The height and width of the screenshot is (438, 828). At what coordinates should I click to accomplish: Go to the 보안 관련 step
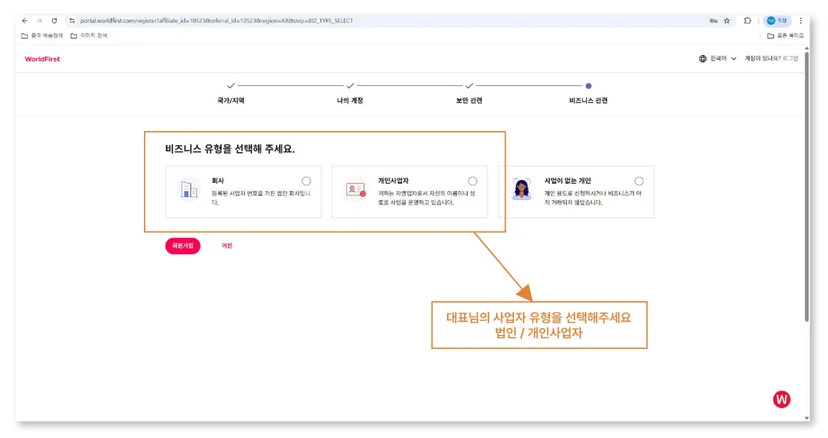pyautogui.click(x=469, y=93)
